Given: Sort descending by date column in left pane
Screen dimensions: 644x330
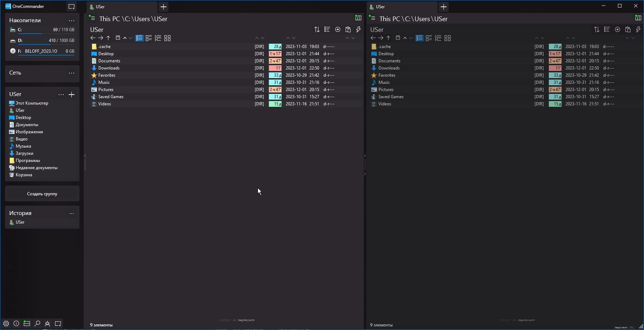Looking at the screenshot, I should tap(294, 38).
